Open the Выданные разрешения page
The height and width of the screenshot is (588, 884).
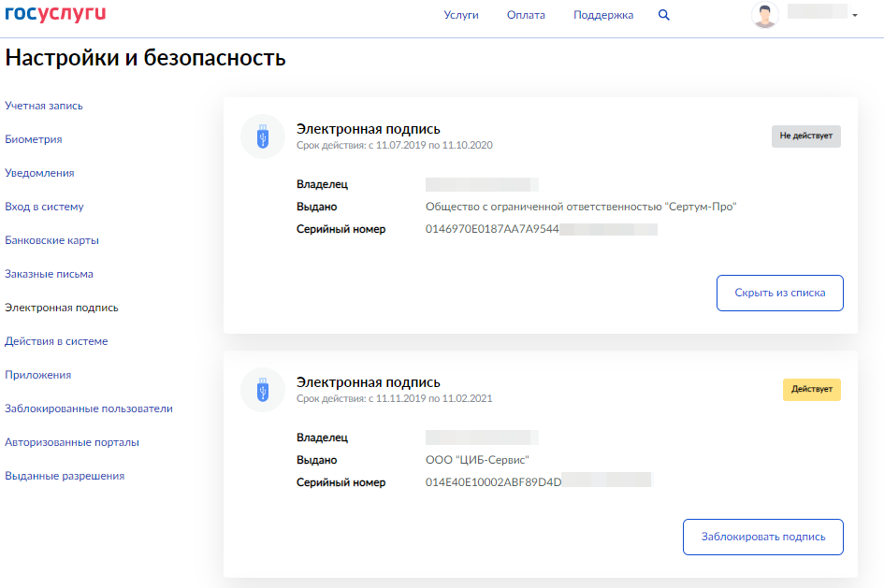tap(65, 476)
